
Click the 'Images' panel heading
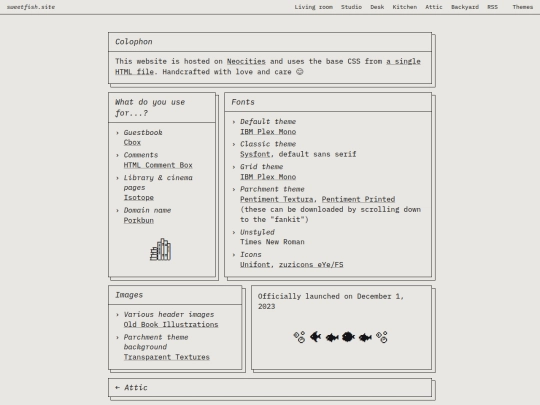pyautogui.click(x=129, y=295)
